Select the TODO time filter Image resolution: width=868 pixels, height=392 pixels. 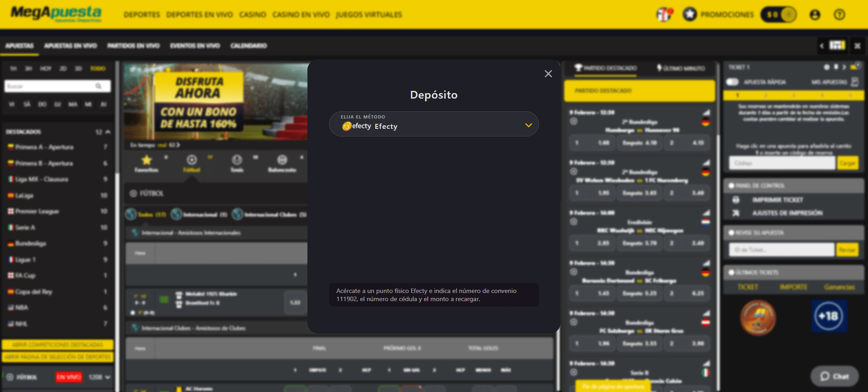click(98, 68)
